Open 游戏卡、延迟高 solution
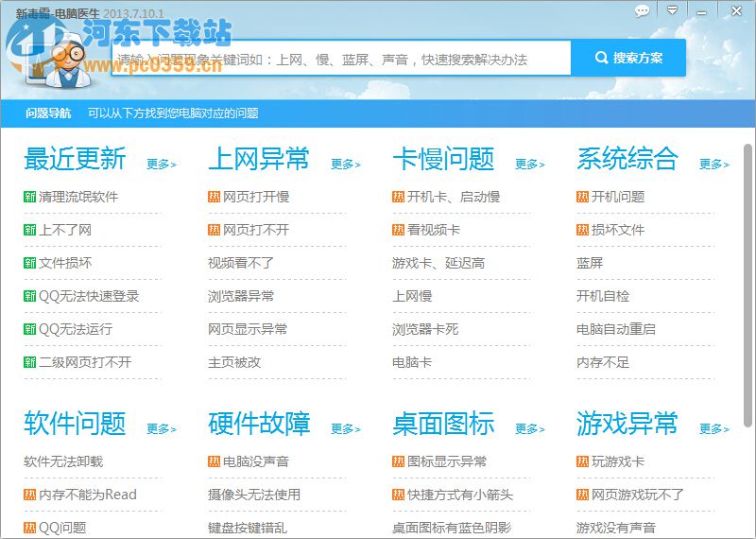The image size is (756, 539). click(x=438, y=263)
